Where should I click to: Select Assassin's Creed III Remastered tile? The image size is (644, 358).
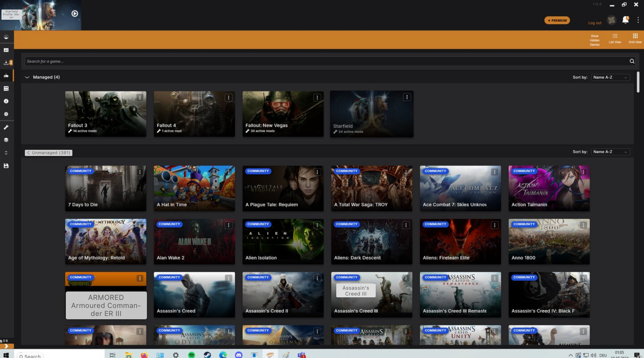[x=460, y=295]
